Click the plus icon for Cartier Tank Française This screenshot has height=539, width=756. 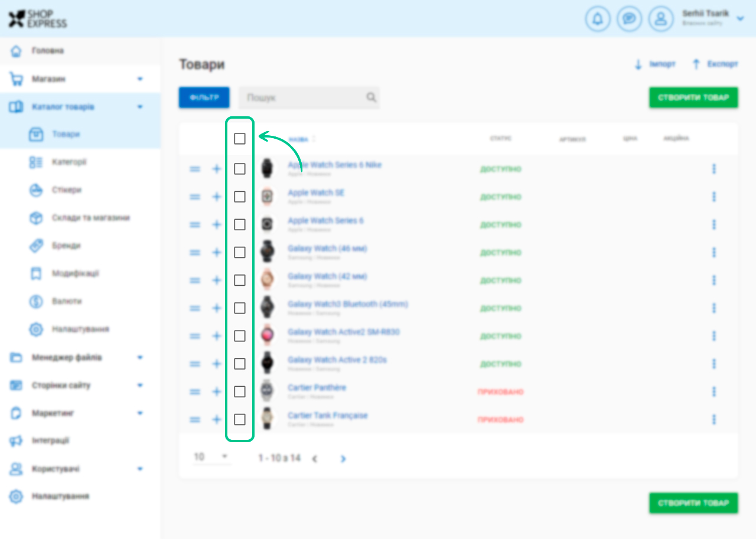(216, 420)
